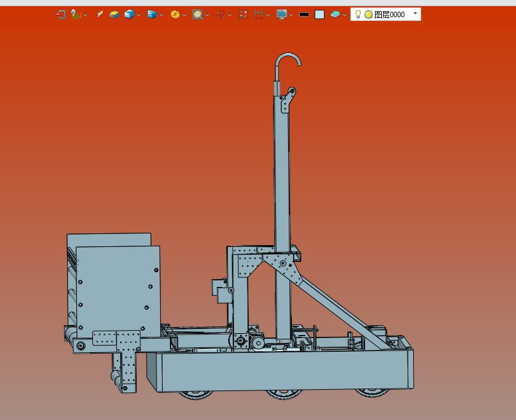
Task: Click the red square frame icon
Action: tap(243, 15)
